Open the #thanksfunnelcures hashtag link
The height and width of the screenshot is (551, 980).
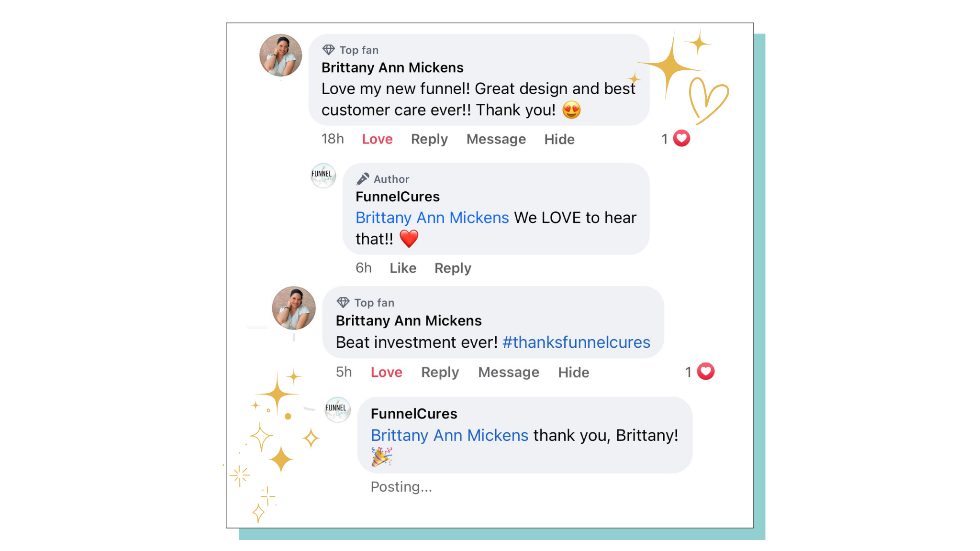[x=576, y=342]
